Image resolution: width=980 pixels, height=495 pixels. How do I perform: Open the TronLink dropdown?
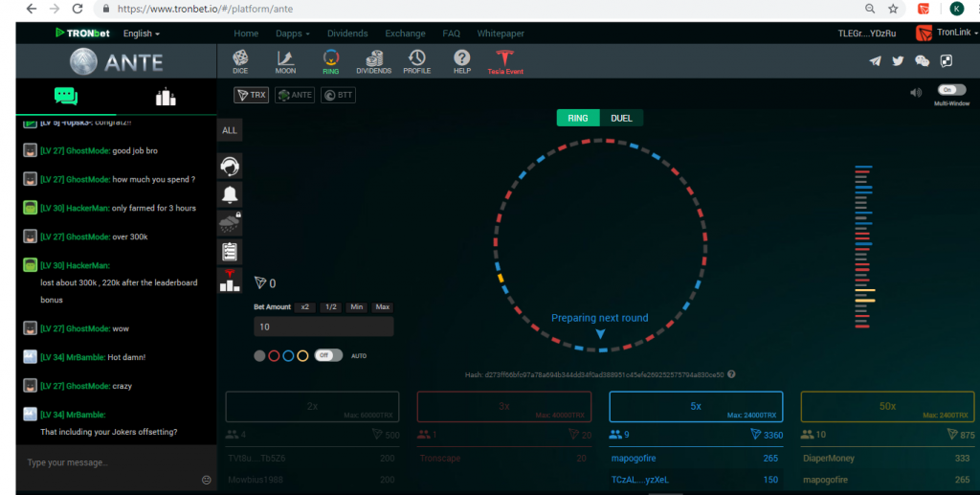[957, 33]
